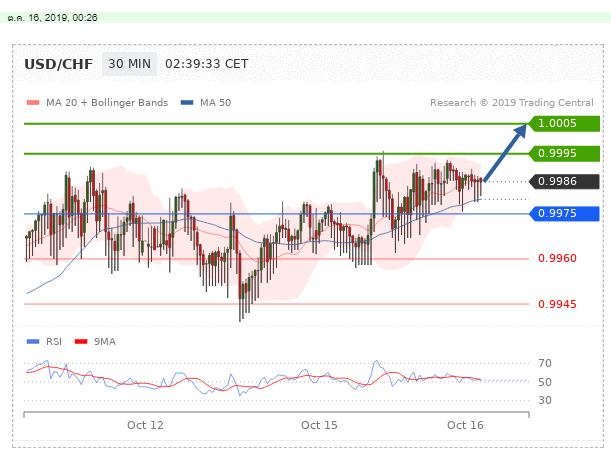Viewport: 611px width, 456px height.
Task: Click the 9MA legend label
Action: [104, 341]
